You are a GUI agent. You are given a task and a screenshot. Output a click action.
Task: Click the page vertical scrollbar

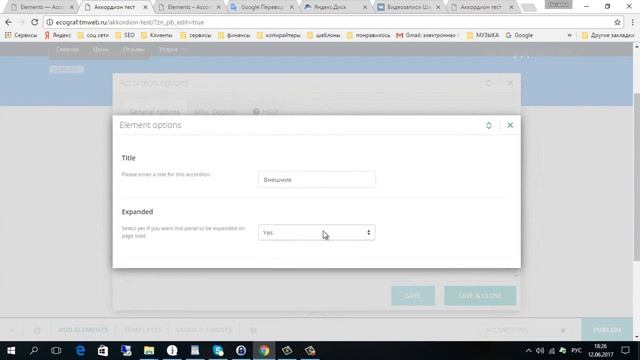tap(636, 176)
